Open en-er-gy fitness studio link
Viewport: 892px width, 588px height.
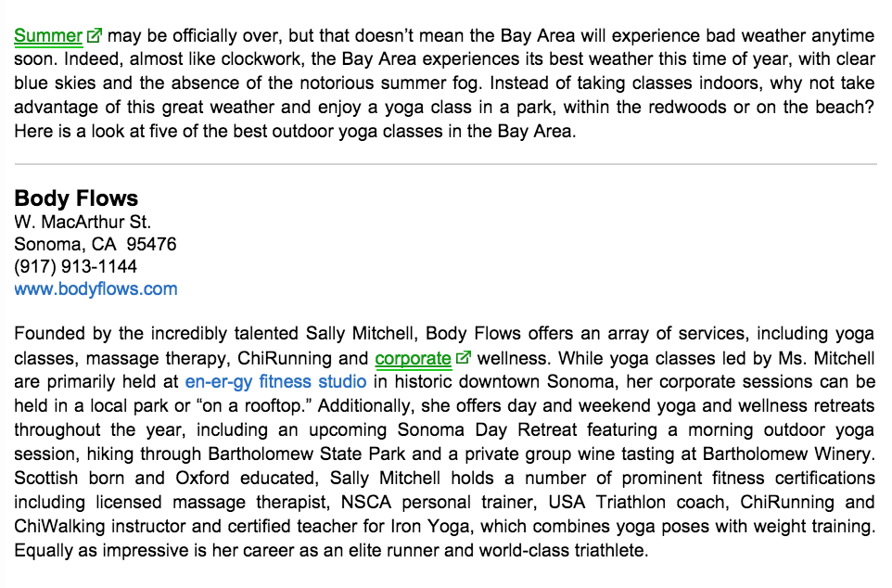276,381
